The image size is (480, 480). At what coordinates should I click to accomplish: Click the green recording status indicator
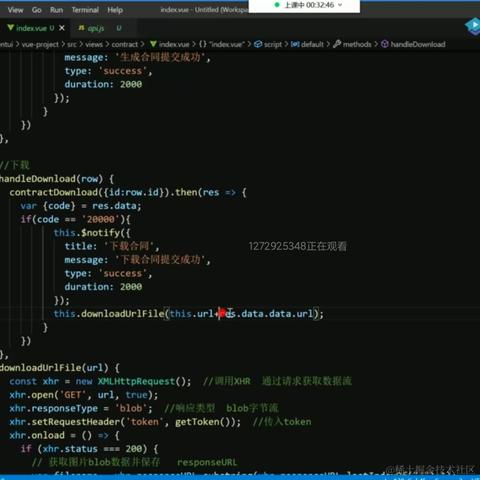277,5
